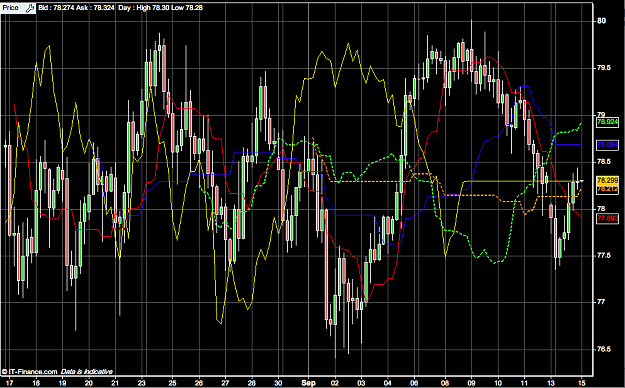Screen dimensions: 625x388
Task: Click the Price panel label
Action: coord(11,8)
